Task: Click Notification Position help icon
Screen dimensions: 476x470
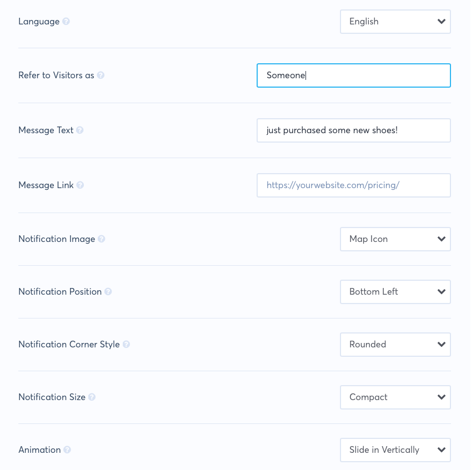Action: [108, 292]
